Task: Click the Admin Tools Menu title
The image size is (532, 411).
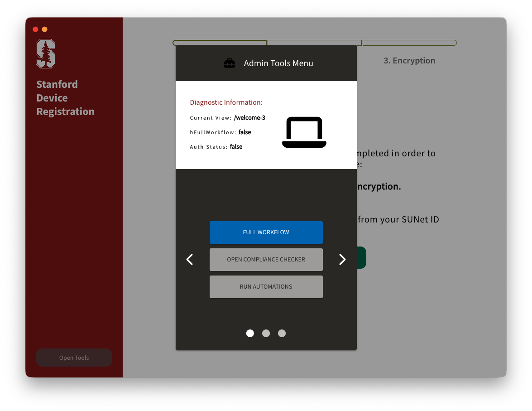Action: point(278,63)
